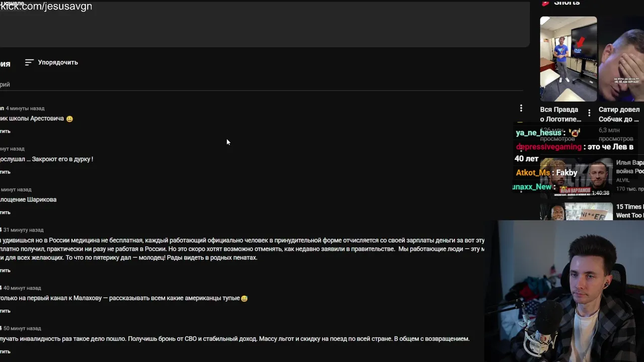
Task: Click the '31 минуту назад' comment timestamp
Action: coord(23,230)
